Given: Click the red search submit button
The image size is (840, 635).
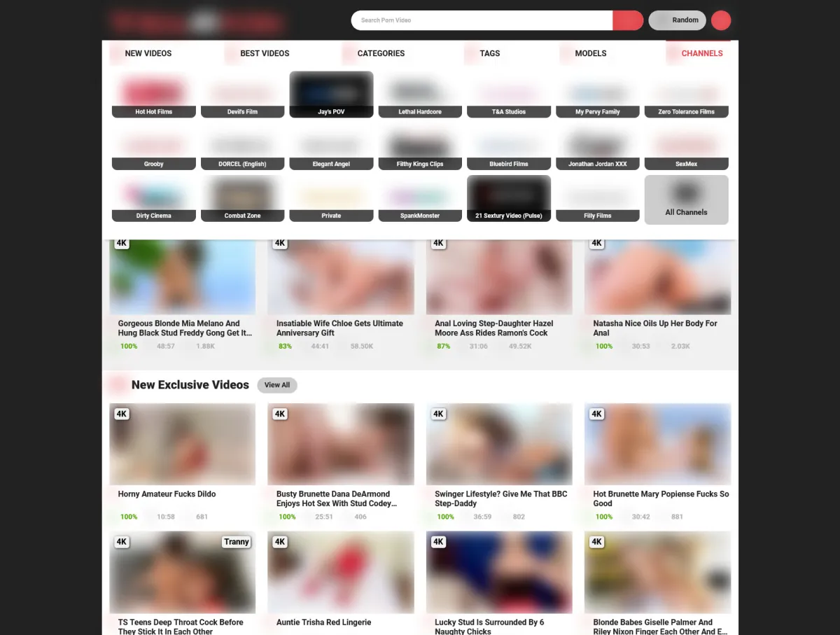Looking at the screenshot, I should point(627,20).
